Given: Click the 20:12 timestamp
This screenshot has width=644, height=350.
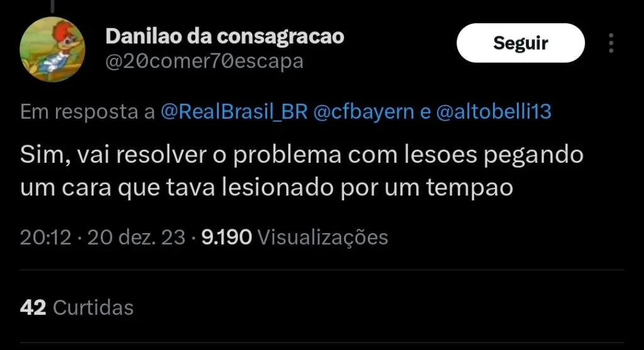Looking at the screenshot, I should 45,237.
